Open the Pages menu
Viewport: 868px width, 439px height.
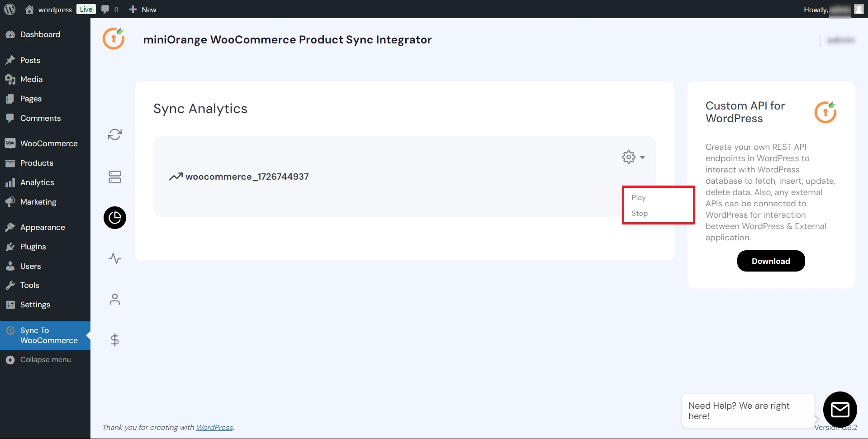click(x=45, y=99)
